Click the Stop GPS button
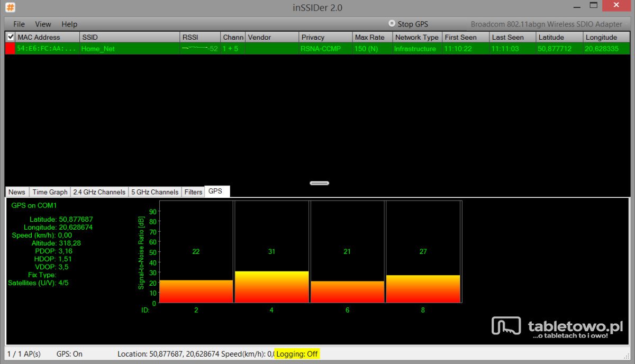This screenshot has width=635, height=364. (x=408, y=24)
